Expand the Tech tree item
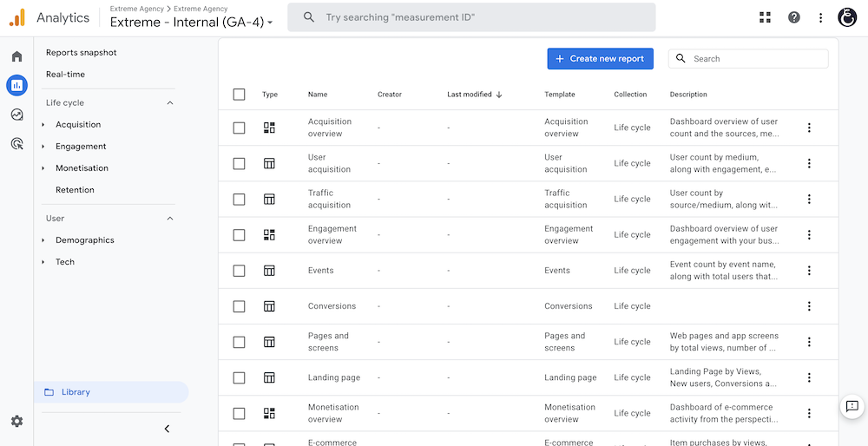The height and width of the screenshot is (446, 868). click(43, 262)
